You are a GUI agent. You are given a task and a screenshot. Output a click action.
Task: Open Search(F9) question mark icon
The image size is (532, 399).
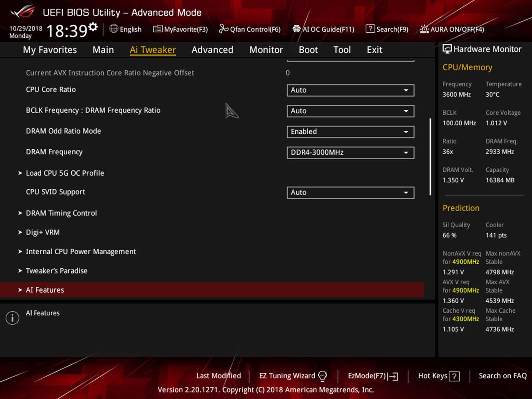[x=370, y=29]
